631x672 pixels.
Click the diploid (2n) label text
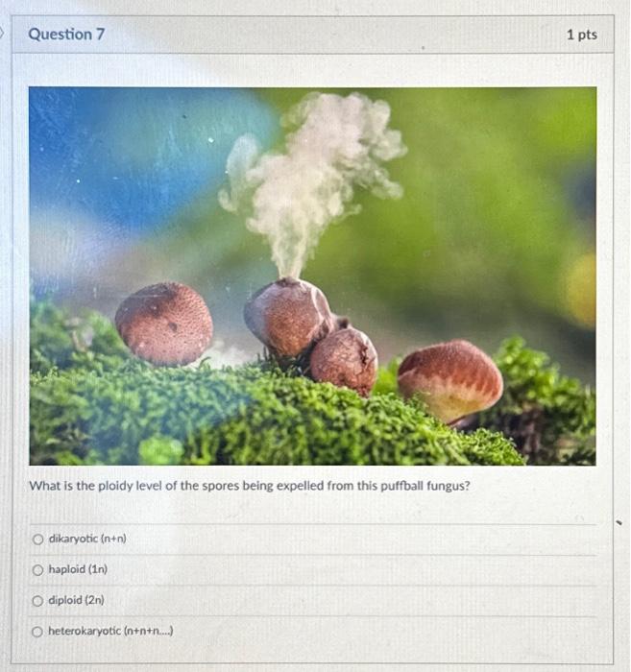pos(76,600)
